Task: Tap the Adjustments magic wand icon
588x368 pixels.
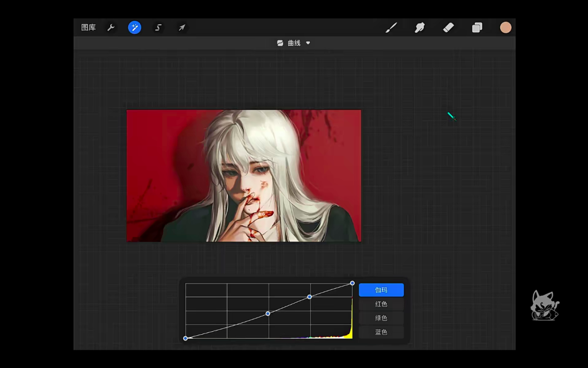Action: (x=134, y=28)
